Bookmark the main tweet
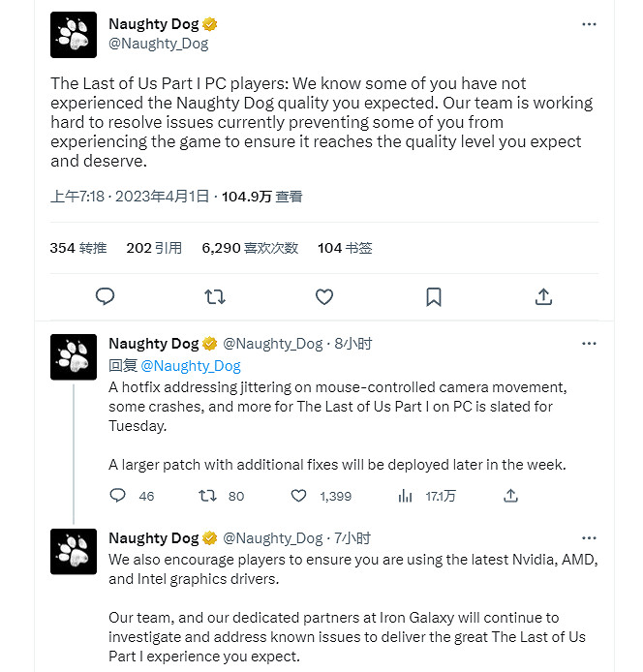The width and height of the screenshot is (643, 672). pyautogui.click(x=434, y=296)
